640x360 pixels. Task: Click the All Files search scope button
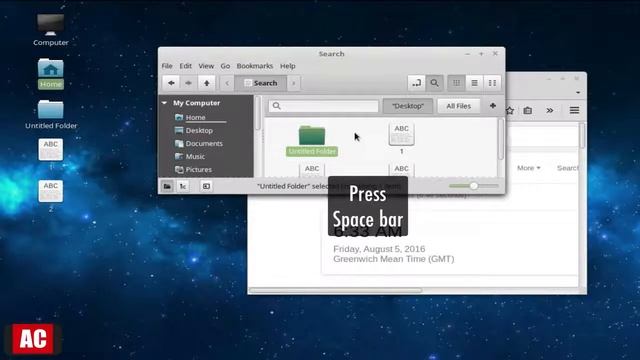[458, 106]
